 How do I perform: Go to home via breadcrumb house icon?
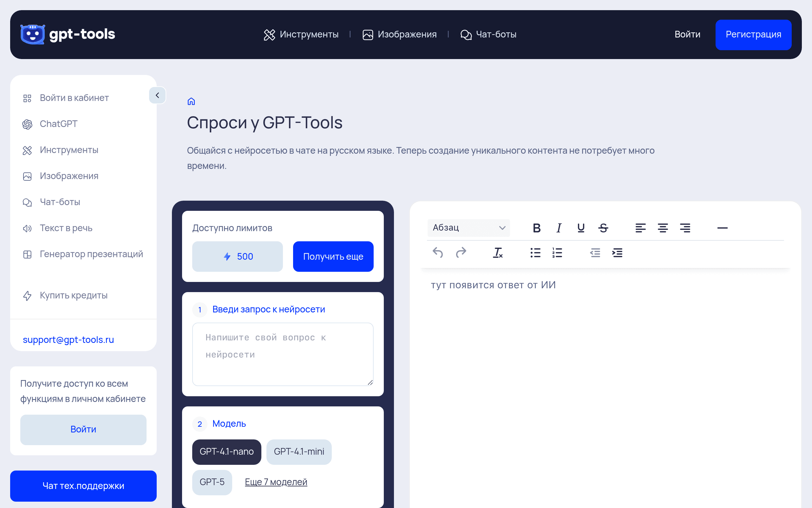(191, 101)
